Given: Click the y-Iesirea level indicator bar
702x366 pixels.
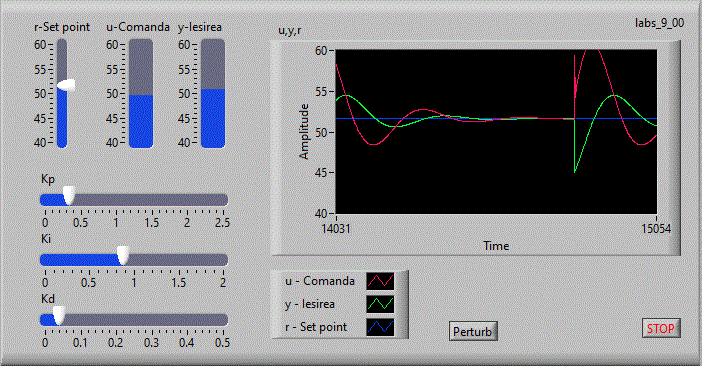Looking at the screenshot, I should pyautogui.click(x=213, y=94).
